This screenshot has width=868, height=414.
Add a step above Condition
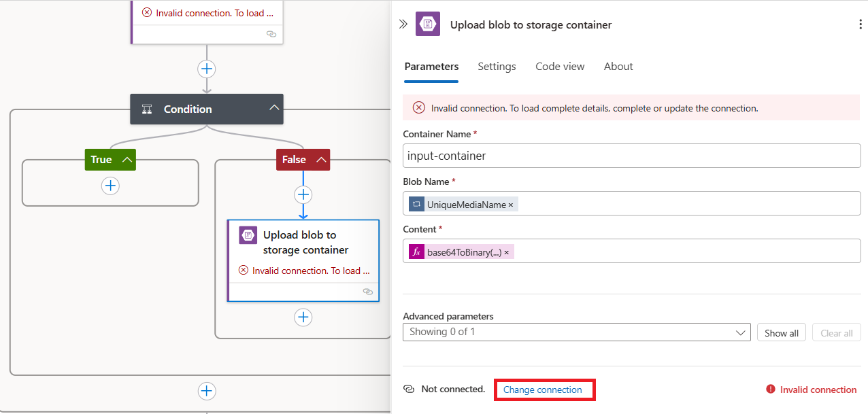tap(207, 69)
